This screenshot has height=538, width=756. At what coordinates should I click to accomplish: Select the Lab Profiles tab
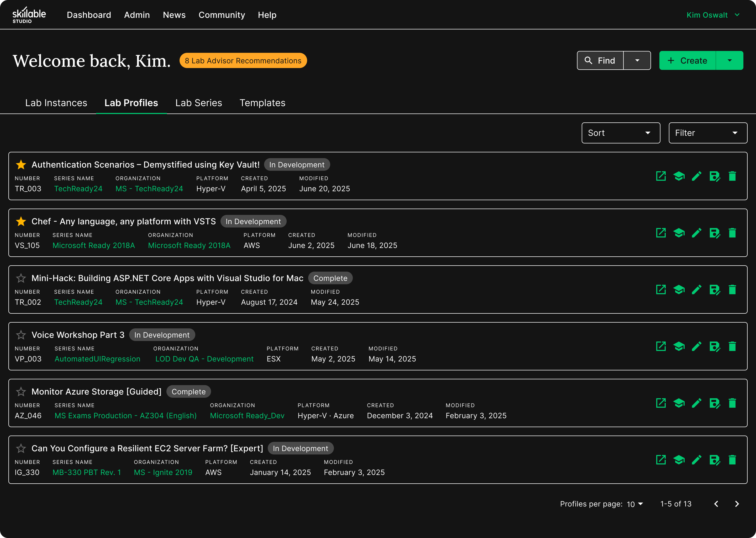coord(131,103)
